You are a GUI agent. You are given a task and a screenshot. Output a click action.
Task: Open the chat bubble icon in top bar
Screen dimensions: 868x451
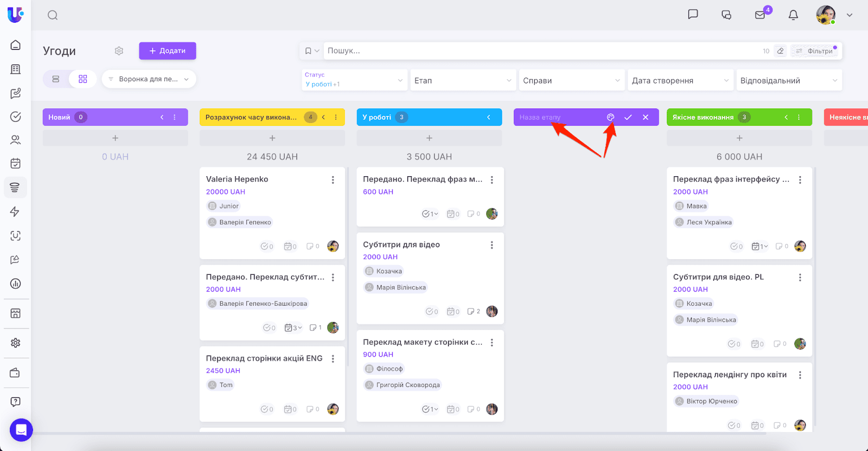[693, 15]
